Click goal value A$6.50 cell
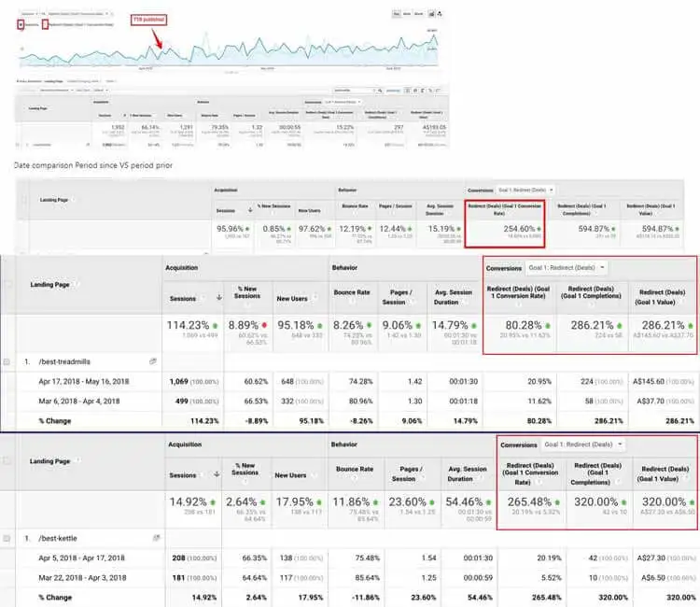The height and width of the screenshot is (607, 700). pos(654,577)
